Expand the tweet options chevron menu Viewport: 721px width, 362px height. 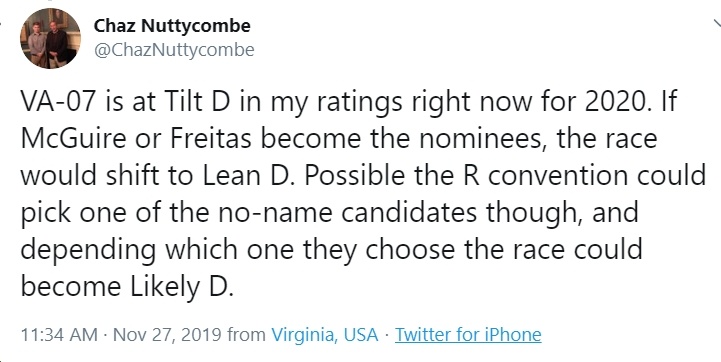pyautogui.click(x=715, y=26)
